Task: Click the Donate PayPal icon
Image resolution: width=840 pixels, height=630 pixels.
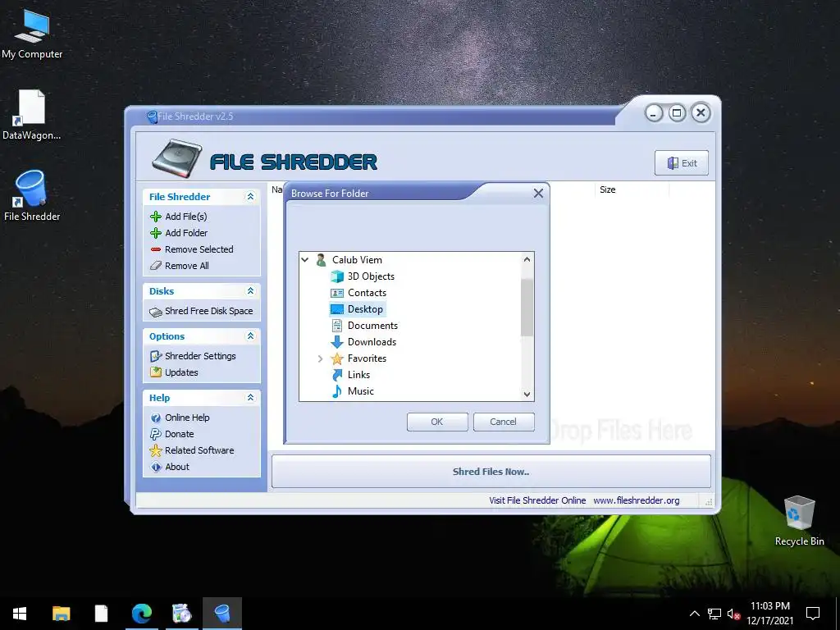Action: [x=155, y=434]
